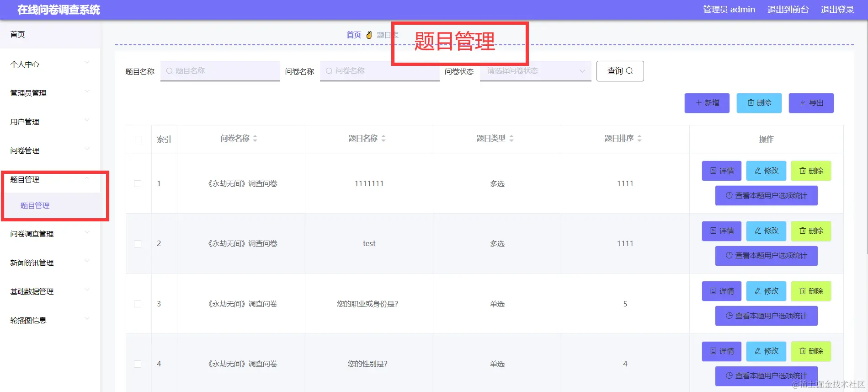Select the 题目管理 submenu item

pyautogui.click(x=50, y=205)
